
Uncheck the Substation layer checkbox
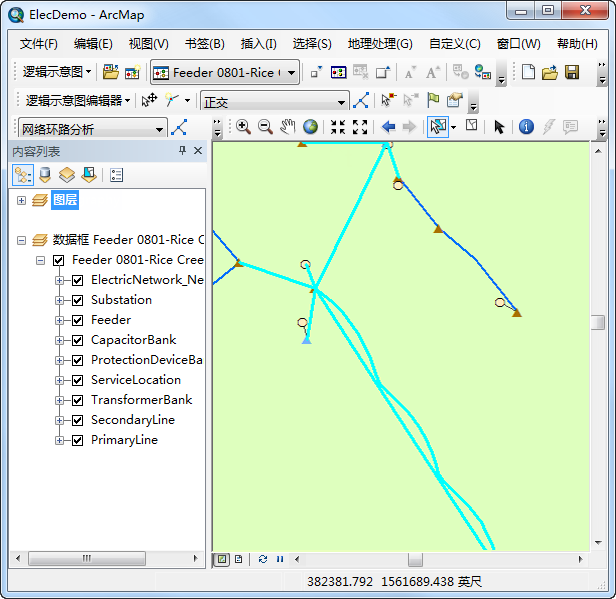[x=77, y=300]
